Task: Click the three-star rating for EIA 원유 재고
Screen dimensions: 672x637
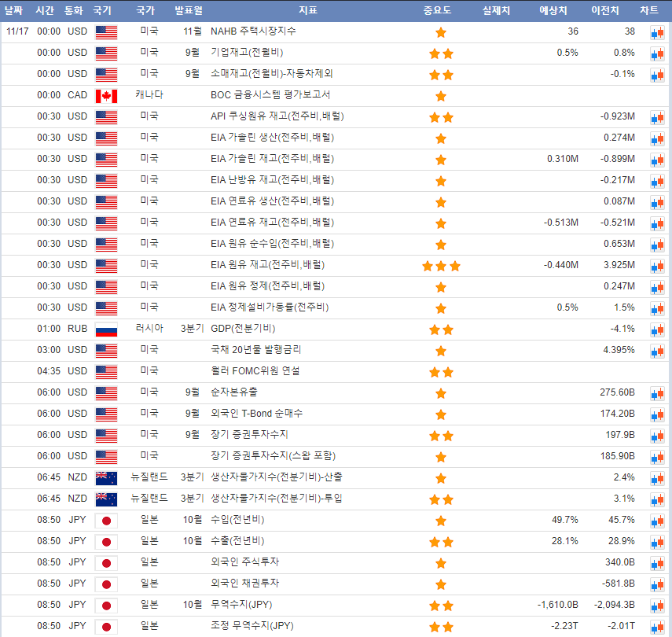Action: tap(441, 266)
